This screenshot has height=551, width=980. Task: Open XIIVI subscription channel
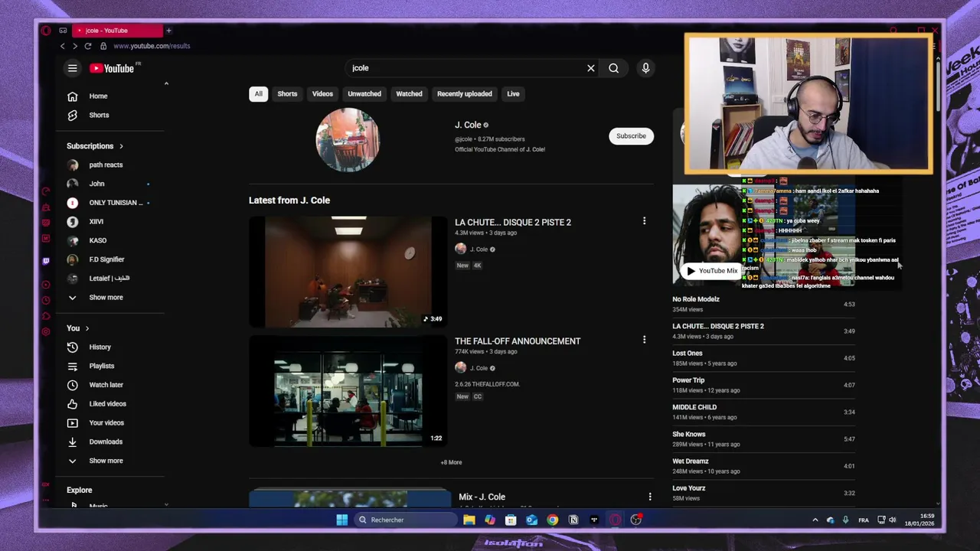pos(96,222)
